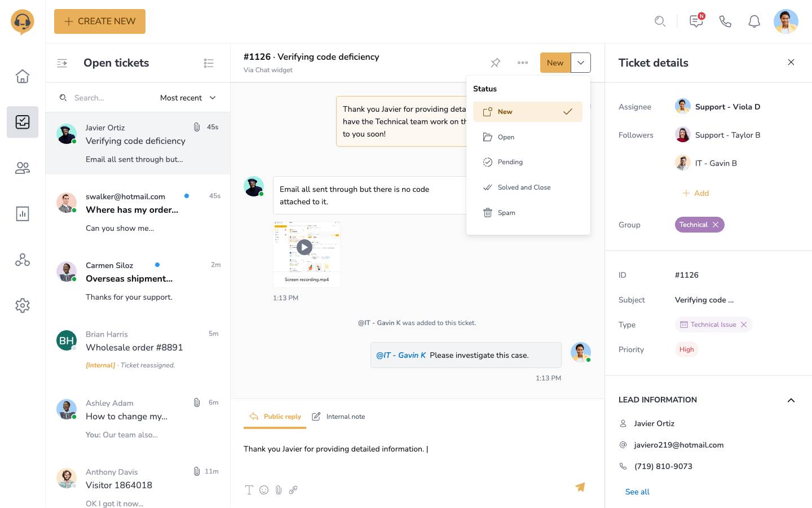Click the Create New button
This screenshot has width=812, height=508.
pos(100,21)
